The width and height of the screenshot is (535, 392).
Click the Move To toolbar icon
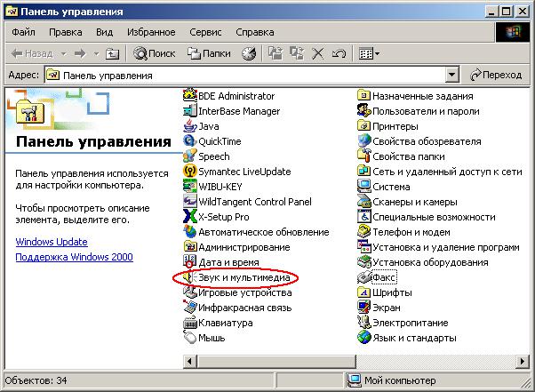275,53
